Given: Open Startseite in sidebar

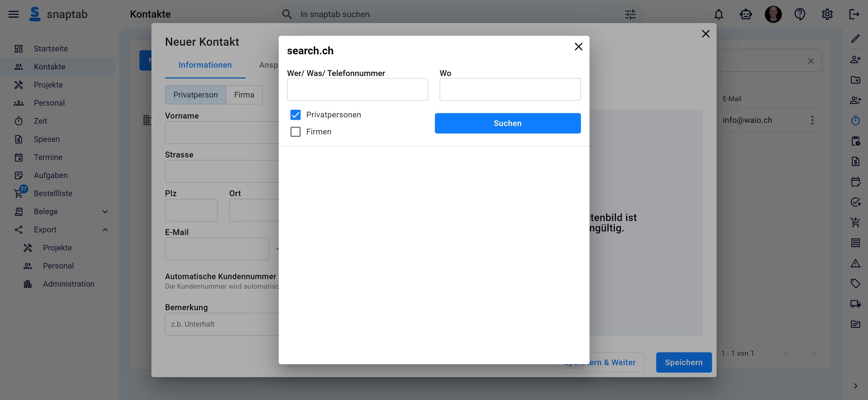Looking at the screenshot, I should (x=58, y=49).
